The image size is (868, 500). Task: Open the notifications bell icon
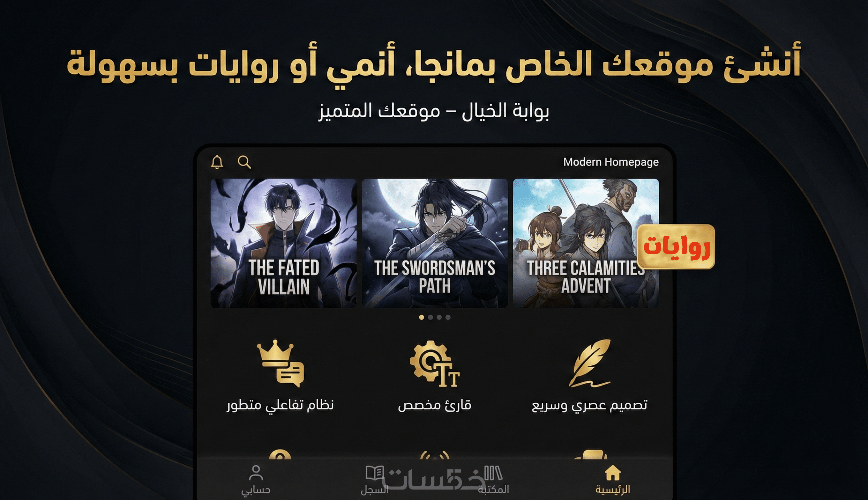(217, 162)
